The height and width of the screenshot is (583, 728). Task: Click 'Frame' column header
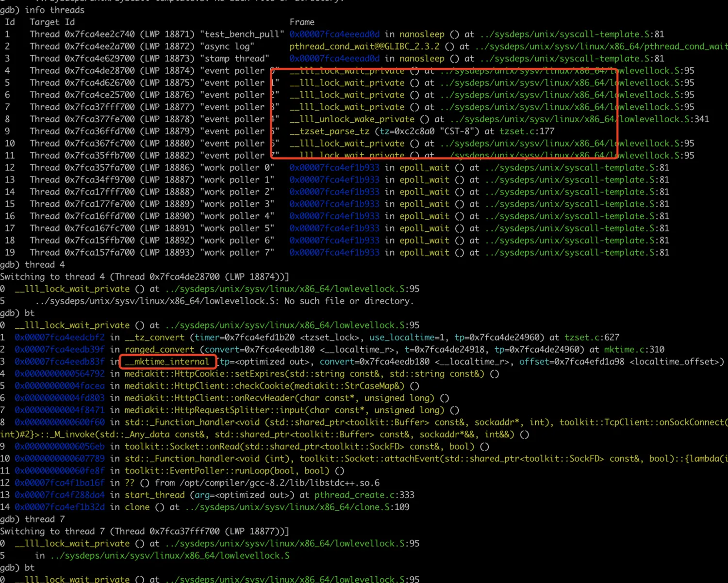(302, 22)
